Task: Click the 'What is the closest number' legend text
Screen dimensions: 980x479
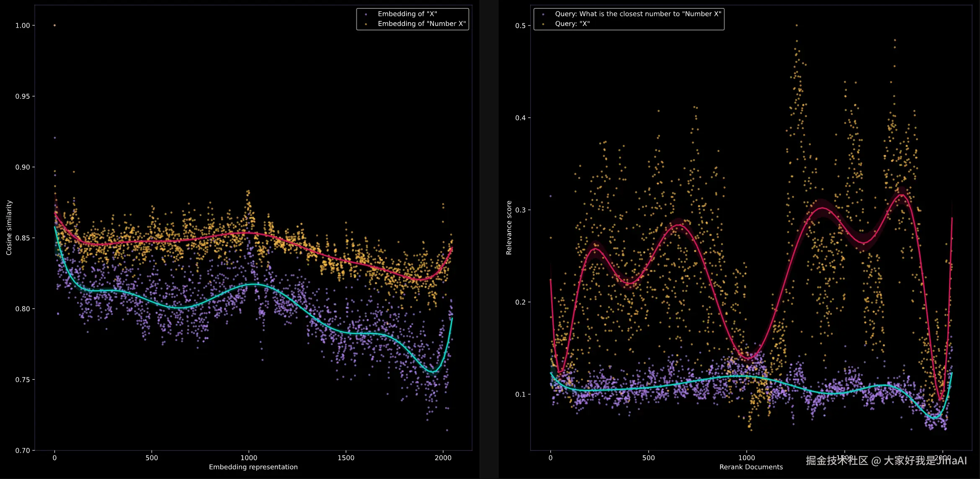Action: click(638, 14)
